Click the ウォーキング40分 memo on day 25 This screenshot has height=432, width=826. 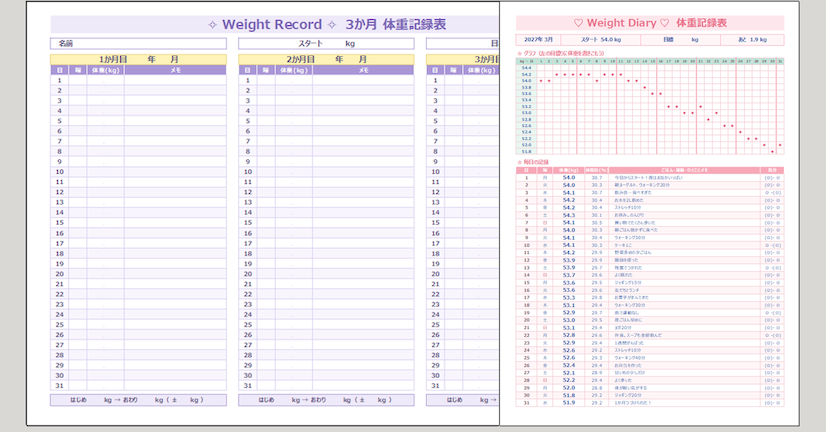coord(630,358)
